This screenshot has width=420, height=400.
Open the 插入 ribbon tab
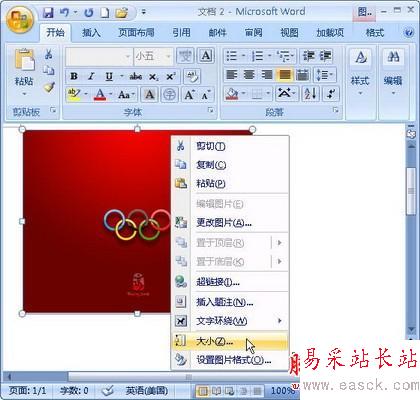91,33
